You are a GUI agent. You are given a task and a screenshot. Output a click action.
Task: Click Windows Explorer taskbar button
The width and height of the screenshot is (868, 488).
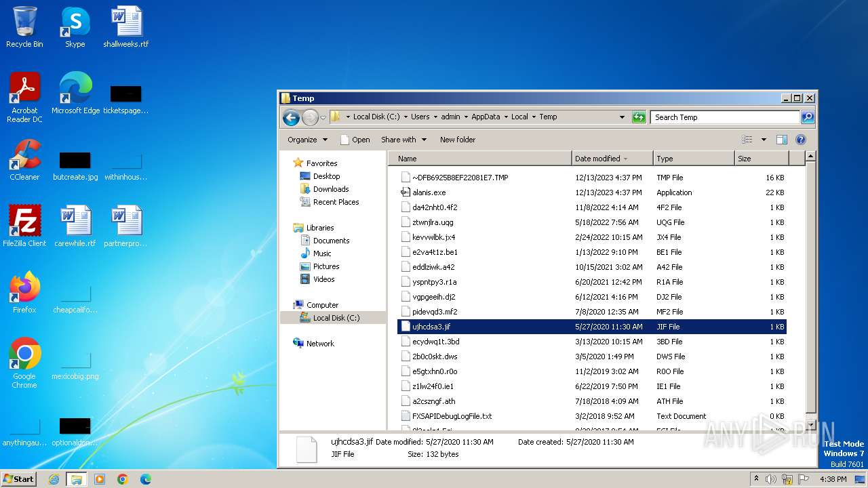(x=77, y=479)
